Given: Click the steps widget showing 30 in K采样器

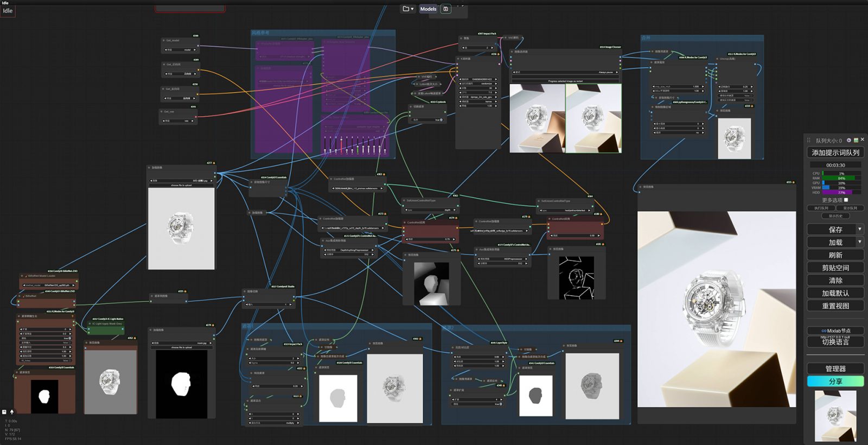Looking at the screenshot, I should pos(477,88).
